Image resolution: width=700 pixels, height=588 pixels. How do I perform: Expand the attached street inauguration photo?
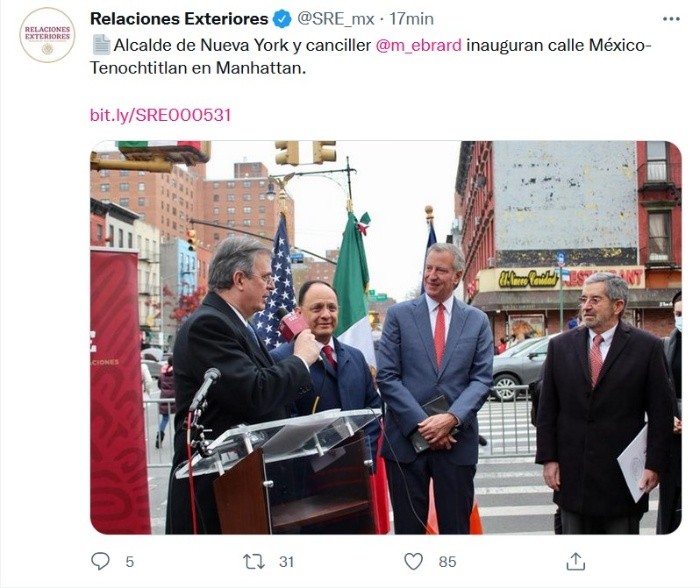click(386, 337)
